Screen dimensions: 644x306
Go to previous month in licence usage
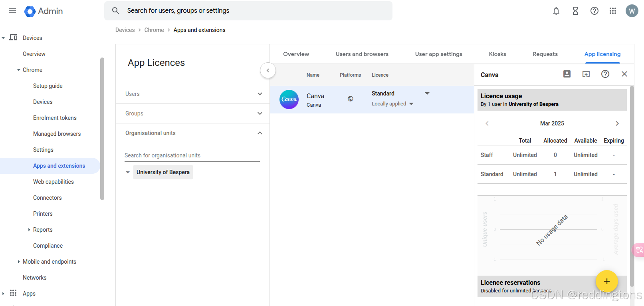point(487,123)
